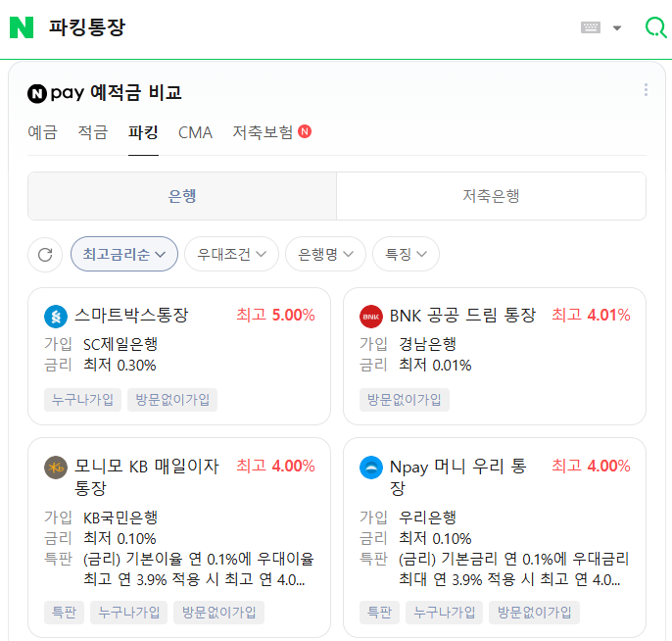Screen dimensions: 672x641
Task: Open the 최고금리순 sort dropdown
Action: 124,254
